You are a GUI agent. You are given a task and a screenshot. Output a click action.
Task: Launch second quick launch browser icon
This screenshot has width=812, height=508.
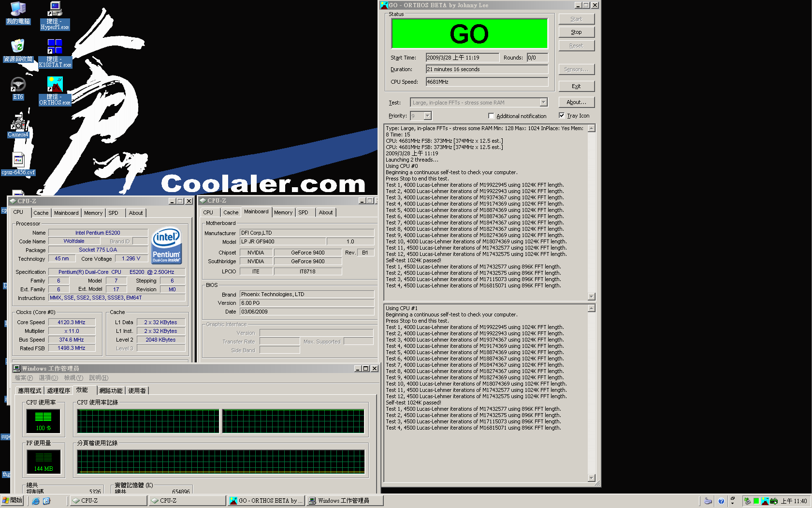pos(46,501)
